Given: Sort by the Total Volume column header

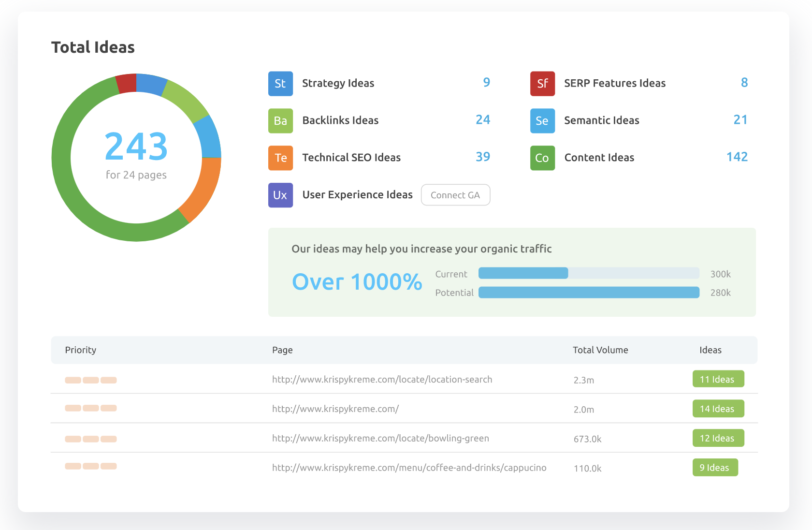Looking at the screenshot, I should point(600,350).
